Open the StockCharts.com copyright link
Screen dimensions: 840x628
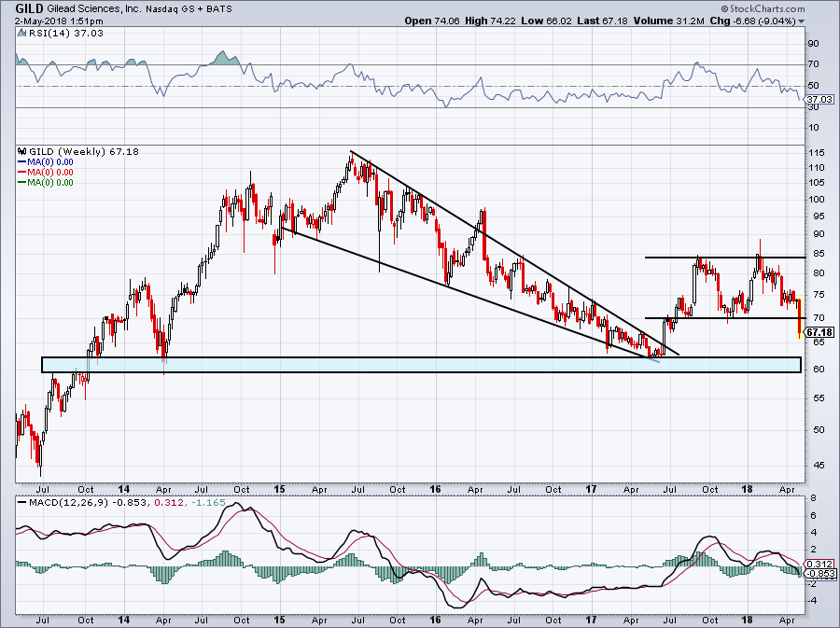tap(763, 8)
